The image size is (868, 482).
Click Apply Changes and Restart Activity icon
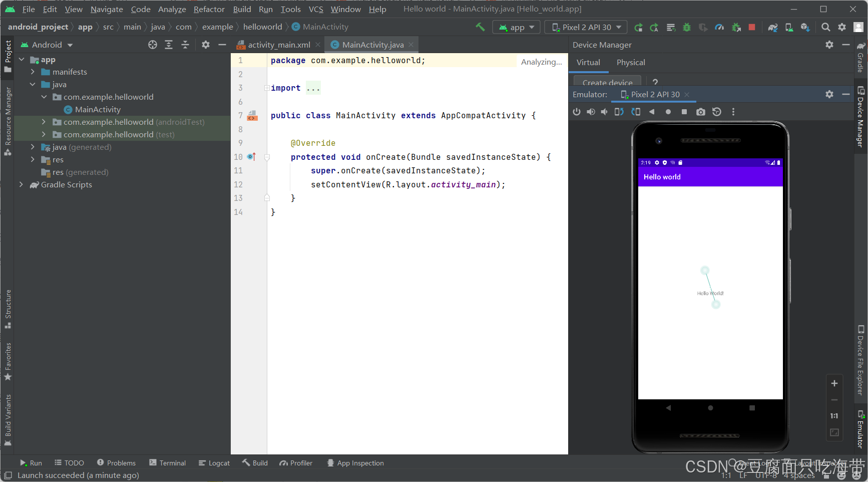[x=654, y=28]
